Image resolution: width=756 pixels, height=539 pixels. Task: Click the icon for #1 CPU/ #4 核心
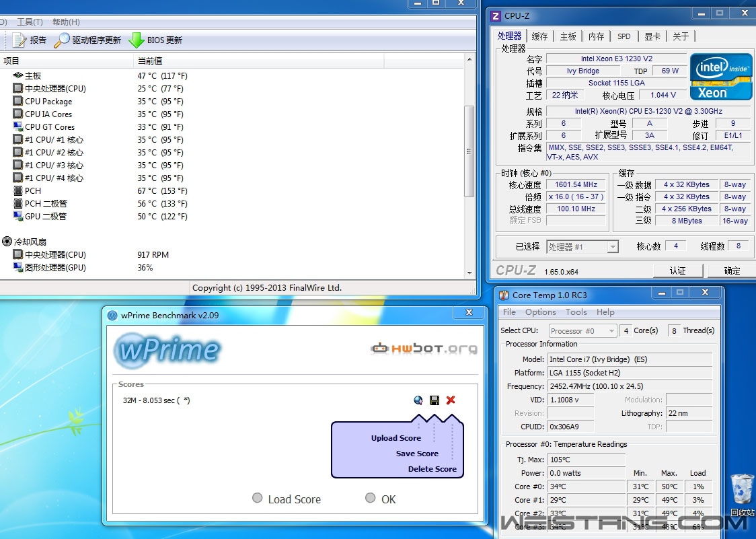coord(18,178)
